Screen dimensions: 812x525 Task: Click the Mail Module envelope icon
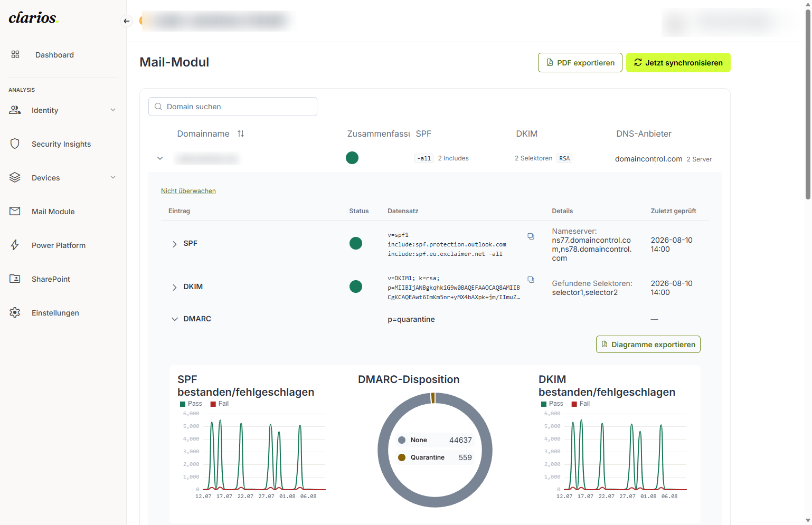(x=15, y=211)
